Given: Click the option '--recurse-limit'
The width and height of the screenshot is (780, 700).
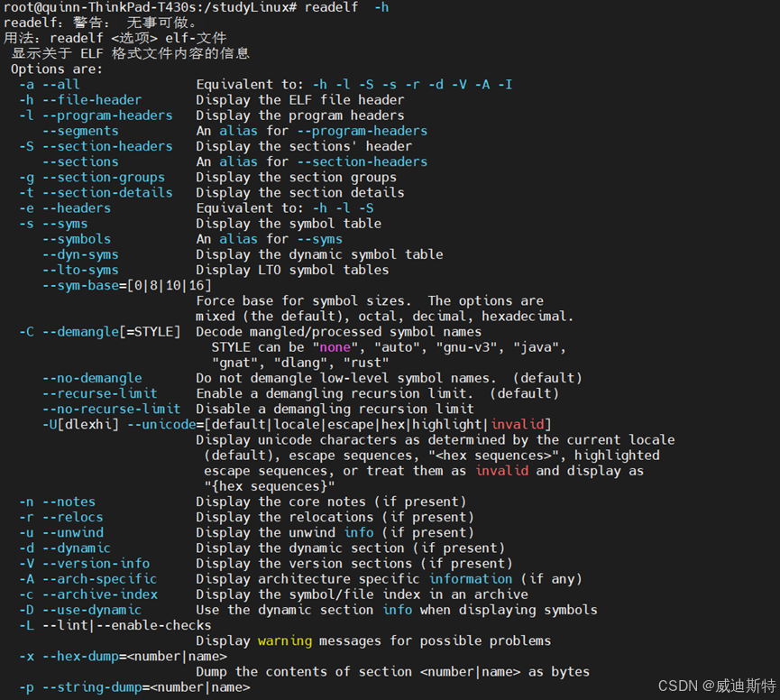Looking at the screenshot, I should [x=99, y=393].
